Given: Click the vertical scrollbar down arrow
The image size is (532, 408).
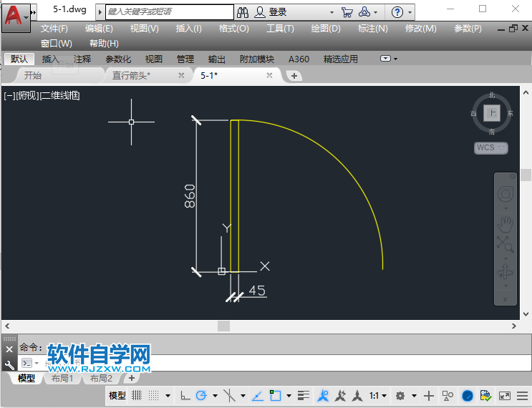Looking at the screenshot, I should [526, 314].
